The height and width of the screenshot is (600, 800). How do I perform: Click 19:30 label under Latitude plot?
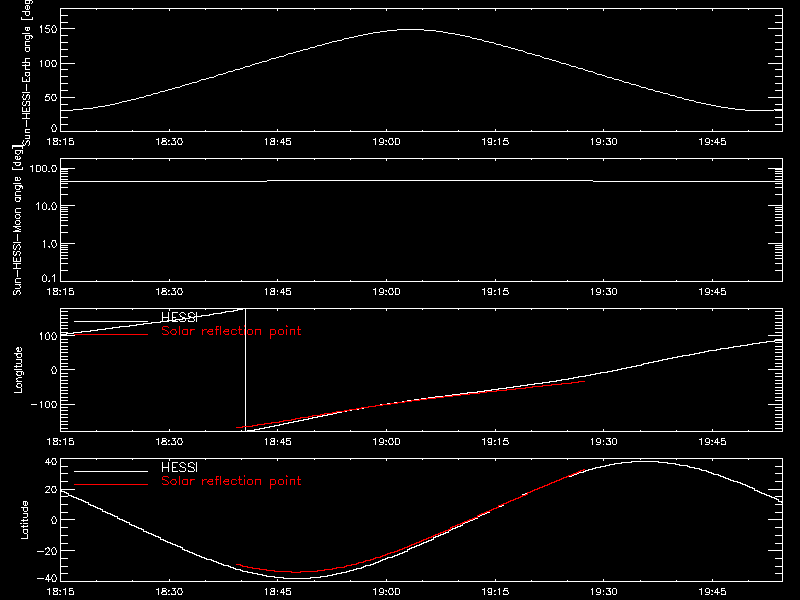[x=604, y=591]
